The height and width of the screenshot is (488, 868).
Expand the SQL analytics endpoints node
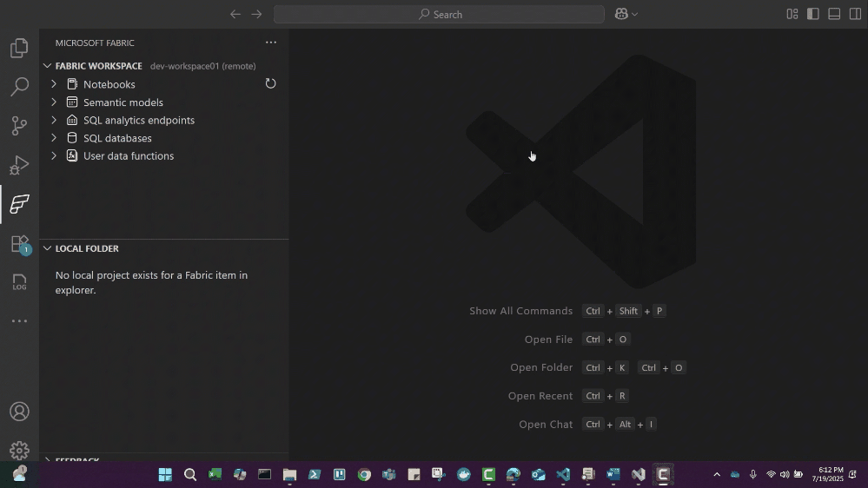(x=54, y=120)
